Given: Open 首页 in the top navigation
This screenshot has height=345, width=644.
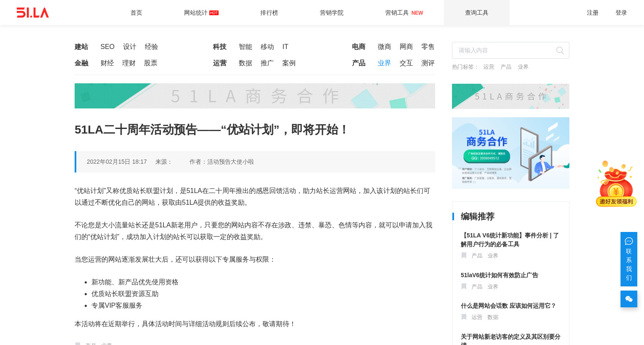Looking at the screenshot, I should click(136, 13).
